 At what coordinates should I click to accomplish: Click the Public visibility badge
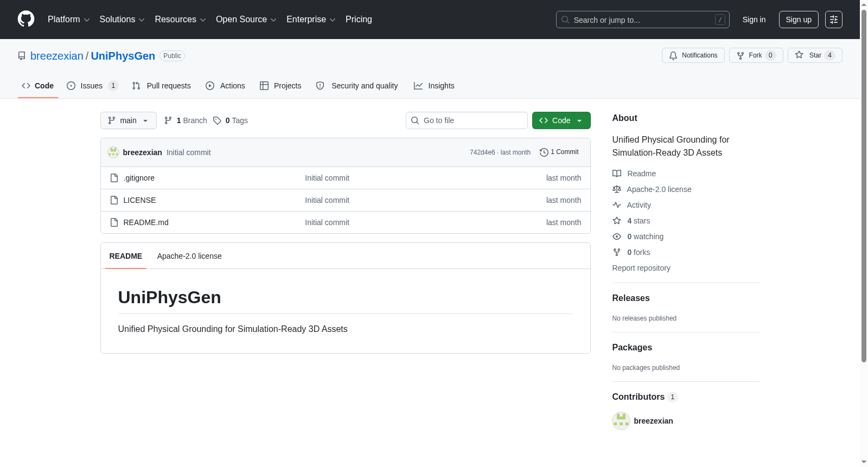pyautogui.click(x=172, y=56)
